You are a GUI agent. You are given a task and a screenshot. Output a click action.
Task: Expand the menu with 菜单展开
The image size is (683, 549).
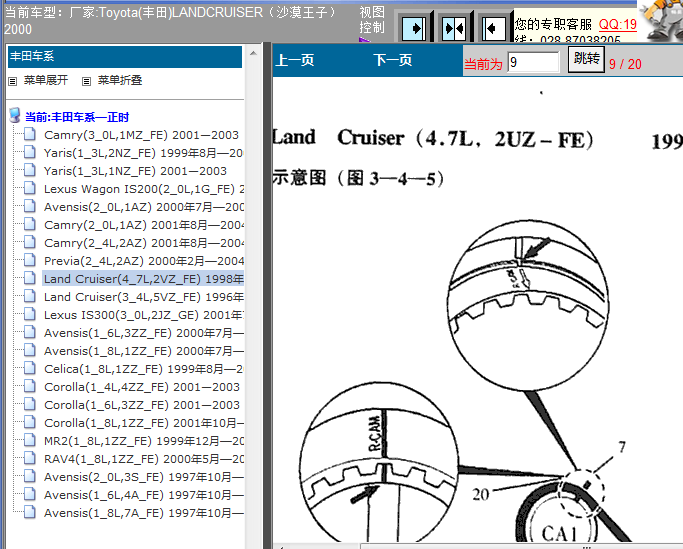(46, 80)
